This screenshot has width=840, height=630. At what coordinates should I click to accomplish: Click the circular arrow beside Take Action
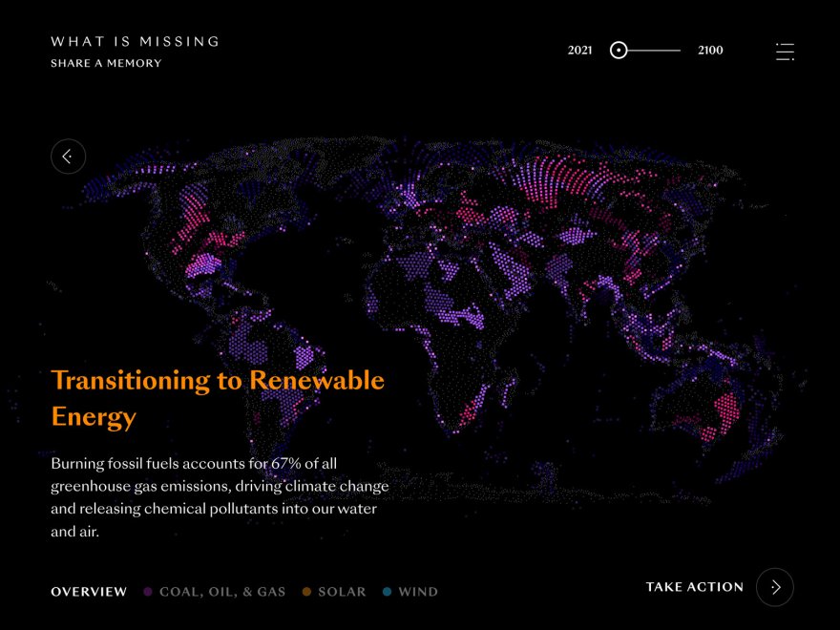[x=774, y=587]
